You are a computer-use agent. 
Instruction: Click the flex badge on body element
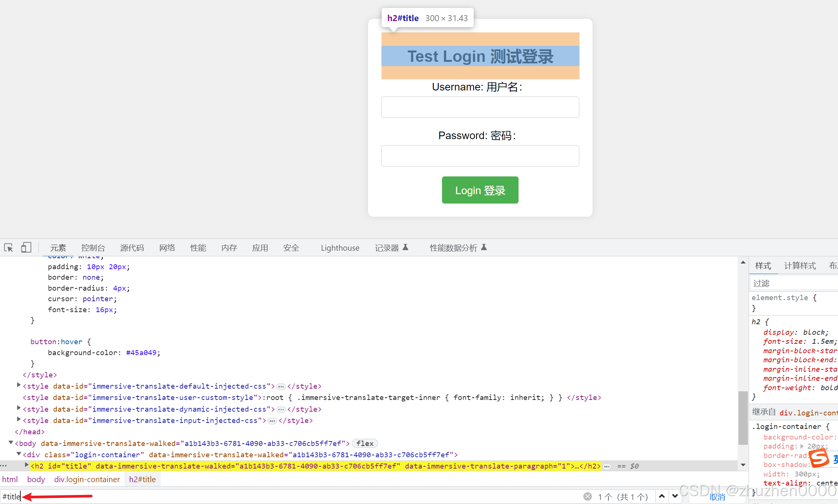(x=364, y=443)
